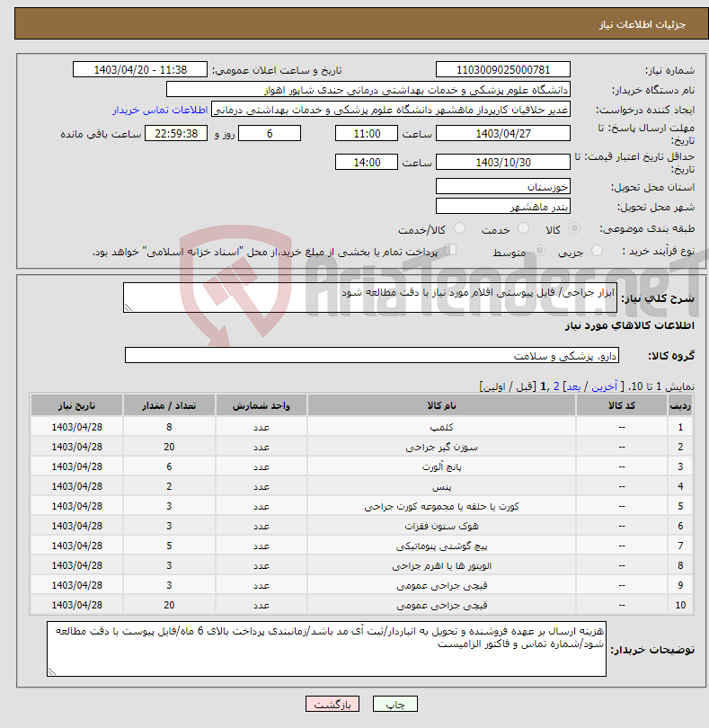Screen dimensions: 709x728
Task: Click the page title جزئیات اطلاعات نیاز
Action: tap(643, 24)
